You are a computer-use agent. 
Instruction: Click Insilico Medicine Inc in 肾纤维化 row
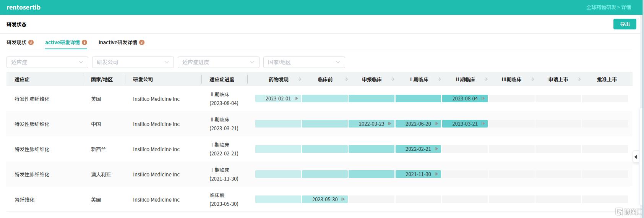[x=156, y=200]
